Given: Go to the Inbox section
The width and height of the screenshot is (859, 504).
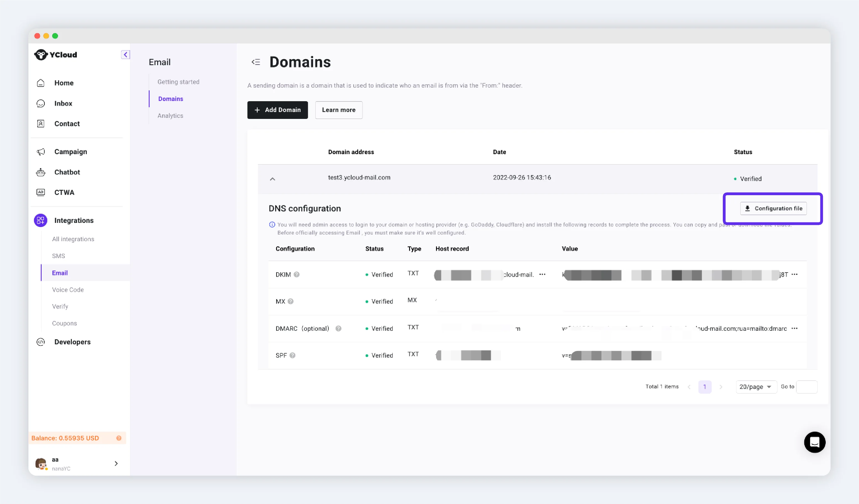Looking at the screenshot, I should point(63,103).
